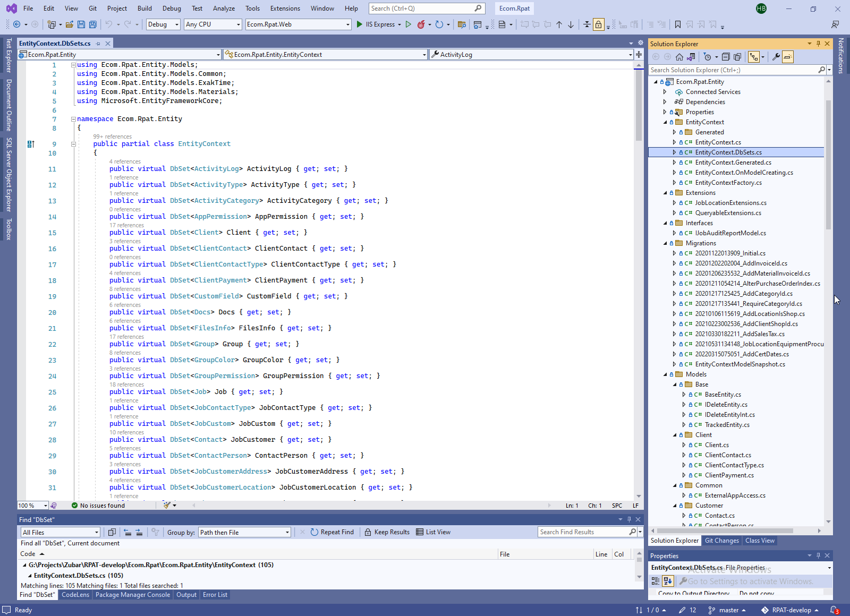The image size is (850, 616).
Task: Open the Debug configuration dropdown
Action: click(163, 24)
